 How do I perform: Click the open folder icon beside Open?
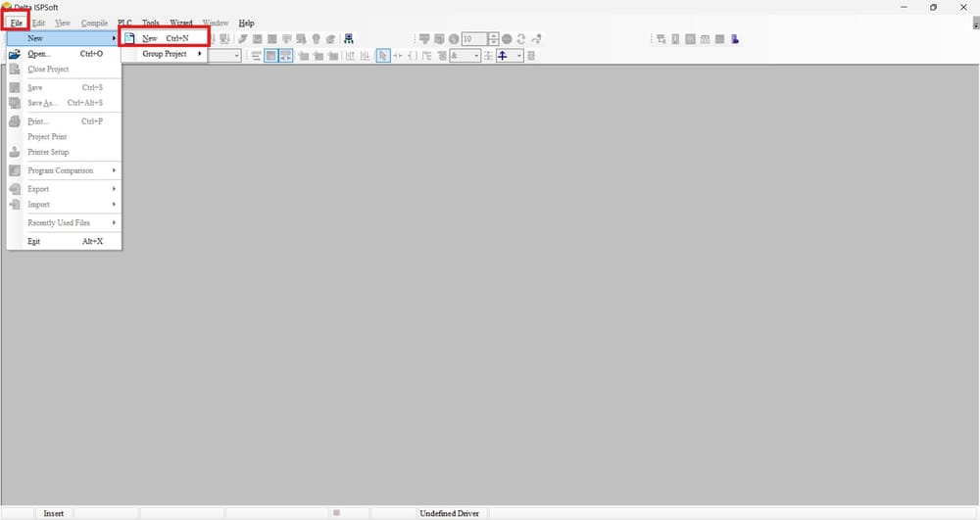tap(15, 54)
